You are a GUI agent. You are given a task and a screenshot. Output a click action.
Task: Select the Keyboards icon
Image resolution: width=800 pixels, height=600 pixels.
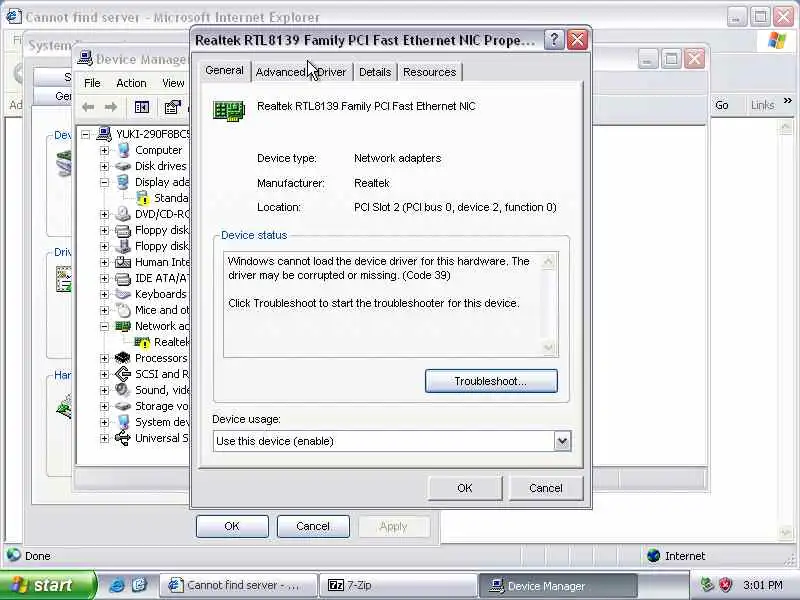123,294
